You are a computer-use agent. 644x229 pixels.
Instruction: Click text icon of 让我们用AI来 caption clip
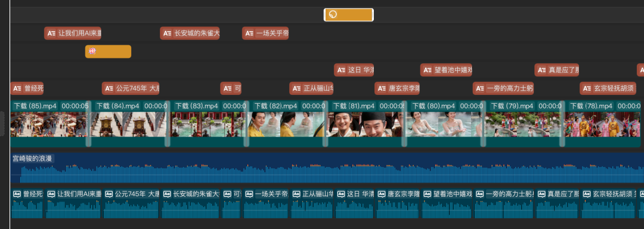pyautogui.click(x=51, y=33)
